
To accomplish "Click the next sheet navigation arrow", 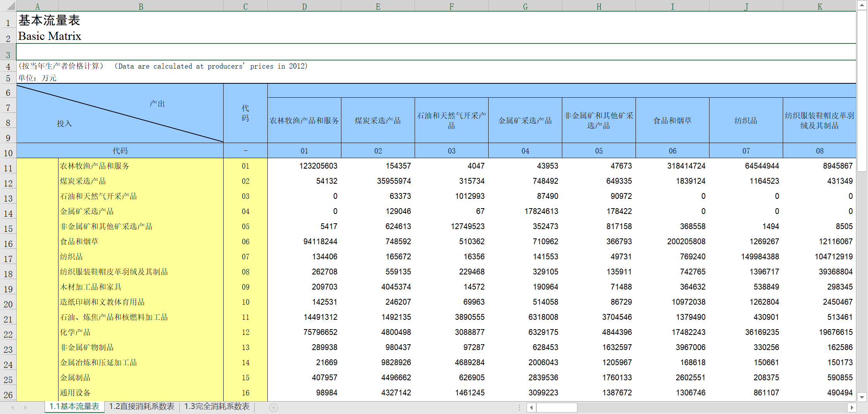I will [26, 407].
